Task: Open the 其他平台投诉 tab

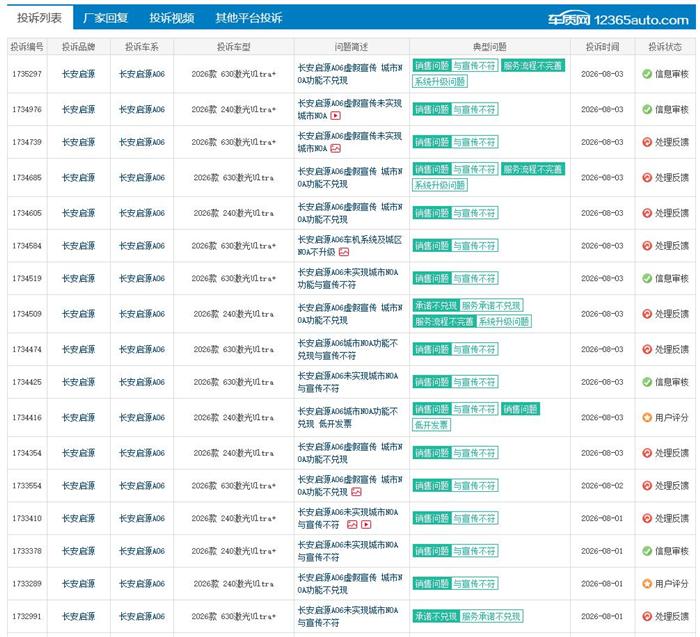Action: coord(249,18)
